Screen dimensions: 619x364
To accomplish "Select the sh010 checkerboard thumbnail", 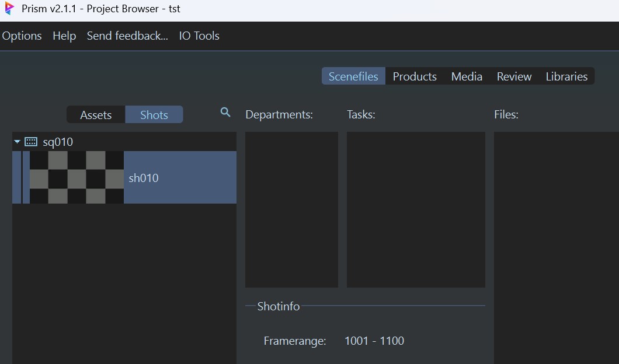I will [x=76, y=177].
